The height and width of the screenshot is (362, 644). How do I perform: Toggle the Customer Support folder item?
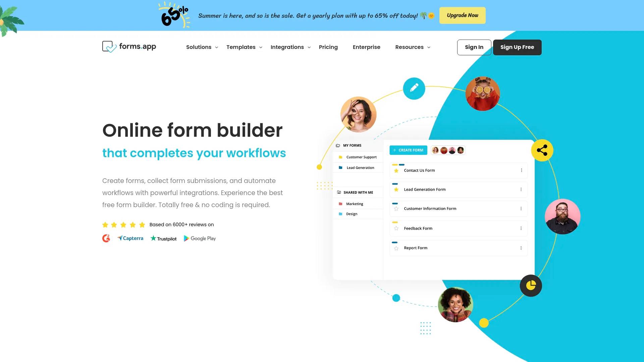click(x=361, y=157)
